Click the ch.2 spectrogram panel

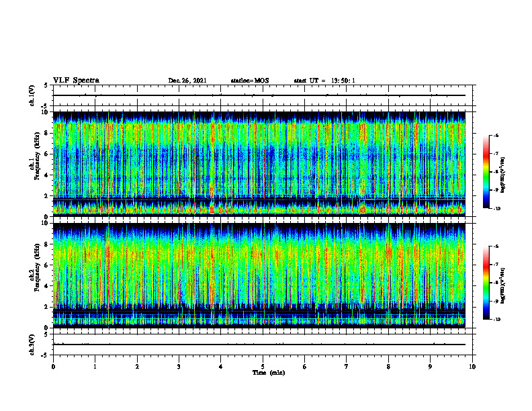[x=259, y=275]
